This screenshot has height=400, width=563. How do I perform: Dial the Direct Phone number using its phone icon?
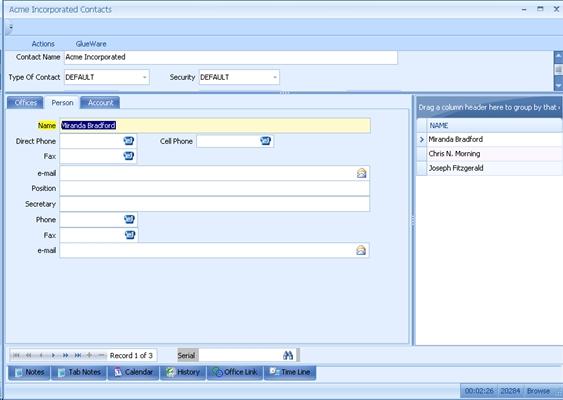coord(129,141)
